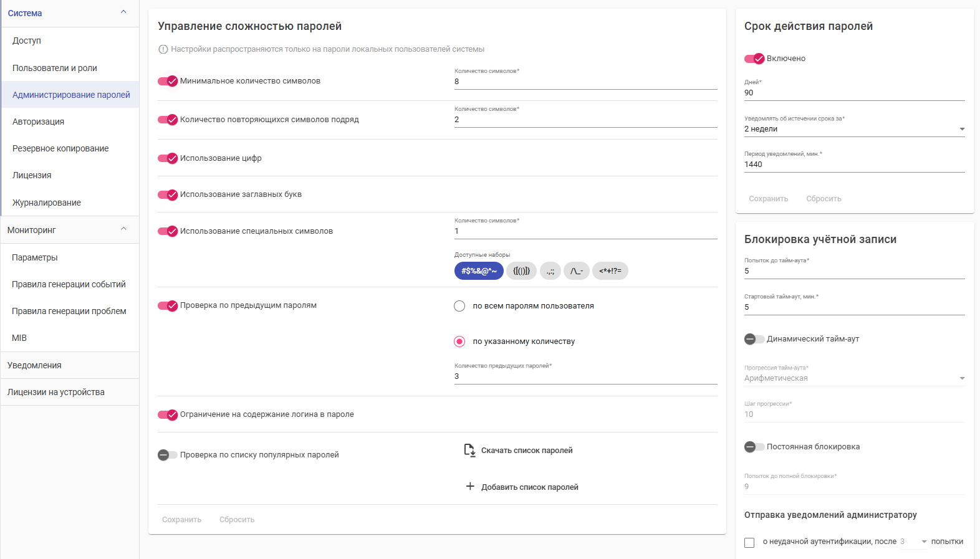Viewport: 980px width, 559px height.
Task: Click Сбросить in the password expiry panel
Action: [x=824, y=199]
